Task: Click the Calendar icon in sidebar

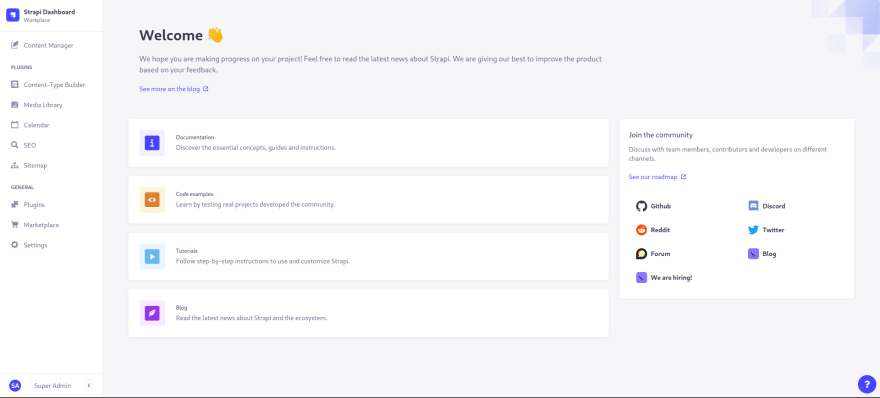Action: pyautogui.click(x=15, y=125)
